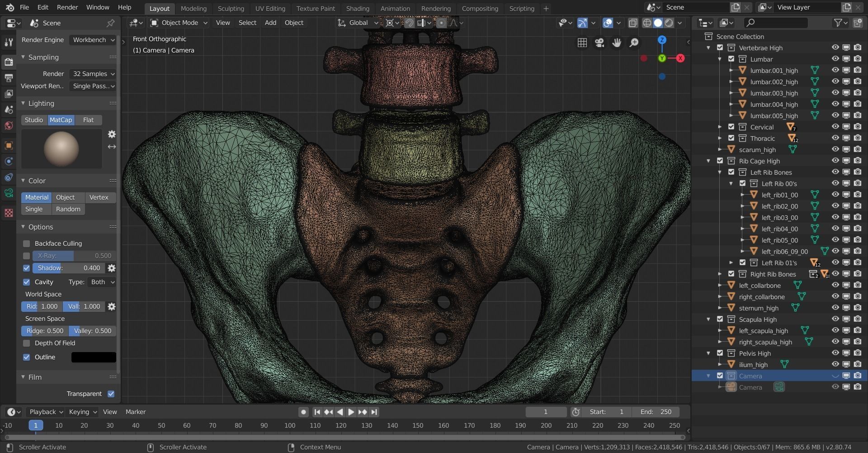This screenshot has width=868, height=453.
Task: Adjust the Screen Space Ridge slider
Action: pyautogui.click(x=45, y=331)
